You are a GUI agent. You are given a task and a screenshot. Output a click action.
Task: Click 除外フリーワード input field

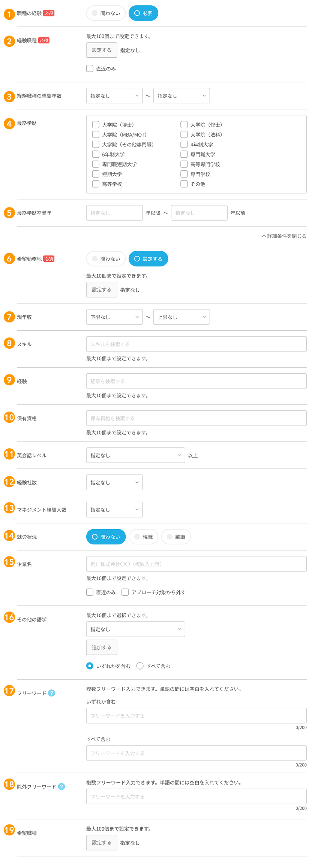[196, 796]
